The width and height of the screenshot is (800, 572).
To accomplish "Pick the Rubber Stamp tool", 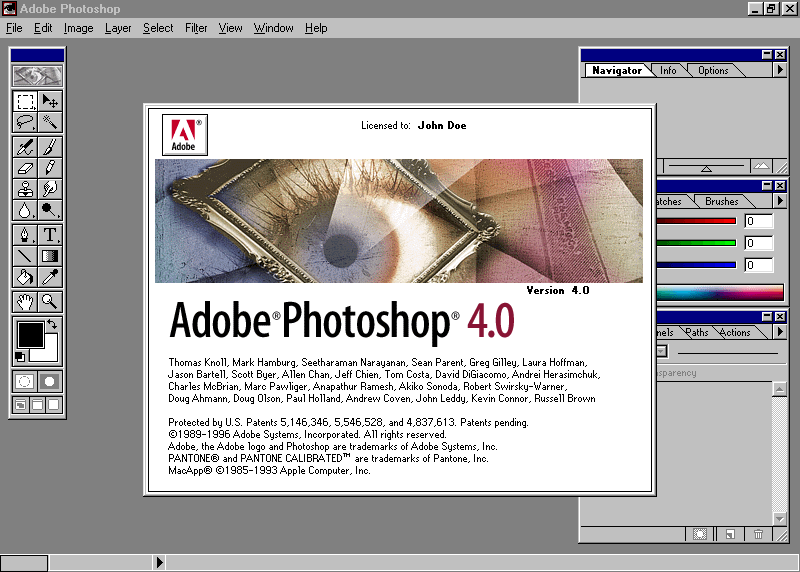I will (x=25, y=189).
